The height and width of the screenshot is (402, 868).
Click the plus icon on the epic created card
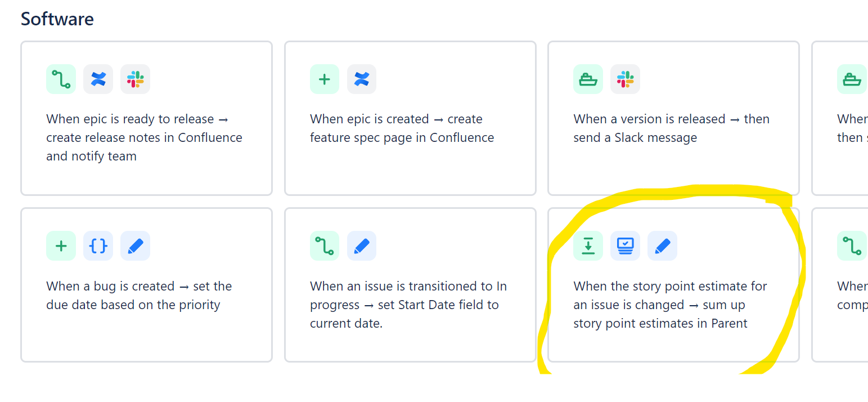325,79
